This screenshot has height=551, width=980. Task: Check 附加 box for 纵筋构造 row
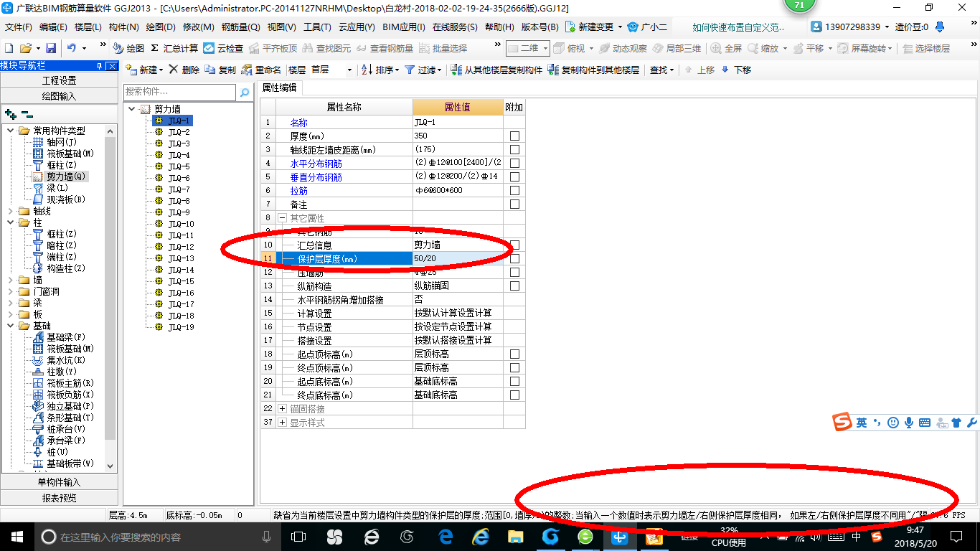514,286
